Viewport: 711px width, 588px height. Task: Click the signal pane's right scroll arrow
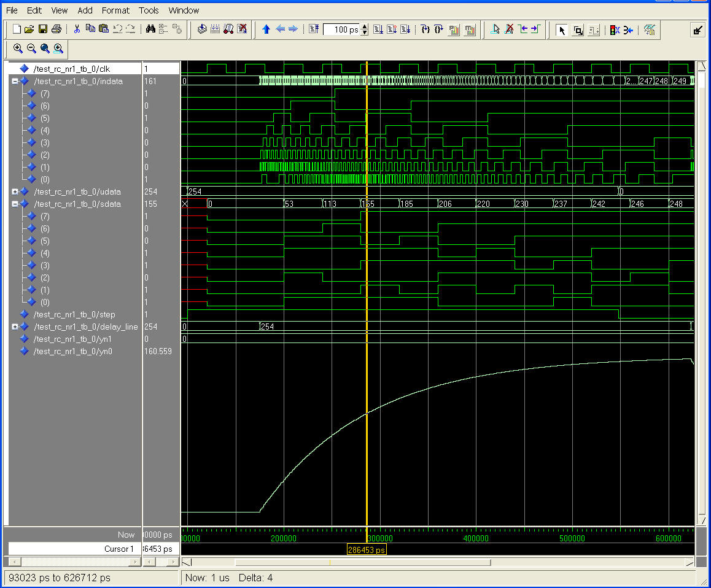pos(135,562)
